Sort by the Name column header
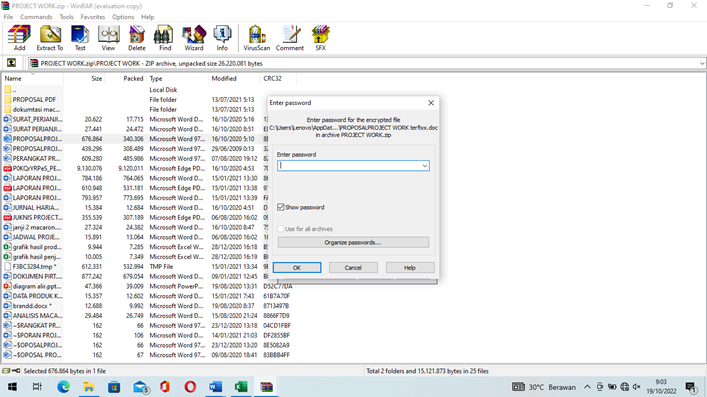The image size is (707, 397). [32, 78]
